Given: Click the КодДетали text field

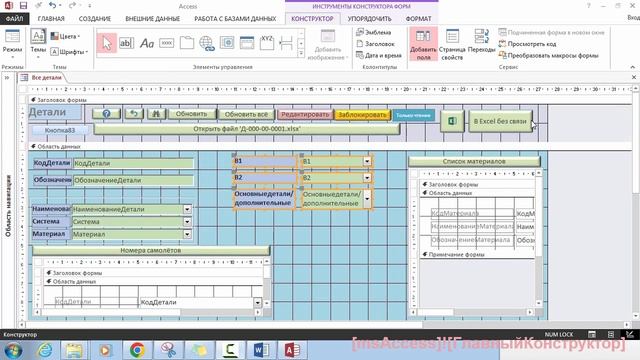Looking at the screenshot, I should 133,163.
